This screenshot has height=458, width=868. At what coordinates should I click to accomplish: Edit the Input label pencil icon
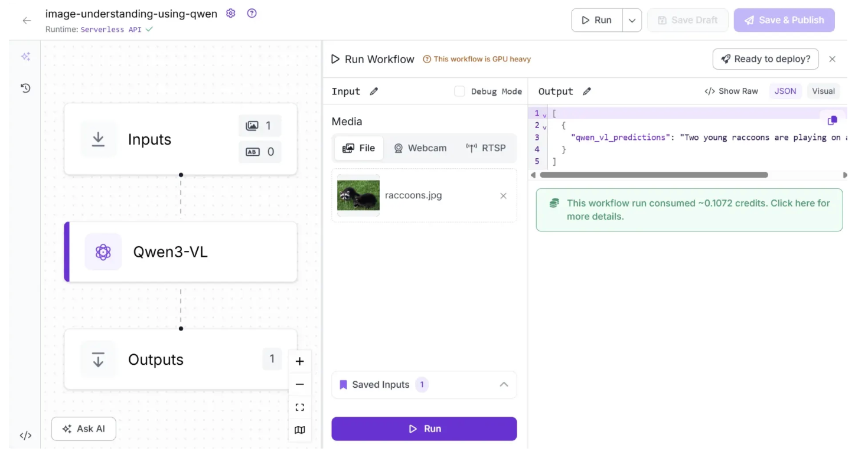pyautogui.click(x=374, y=91)
